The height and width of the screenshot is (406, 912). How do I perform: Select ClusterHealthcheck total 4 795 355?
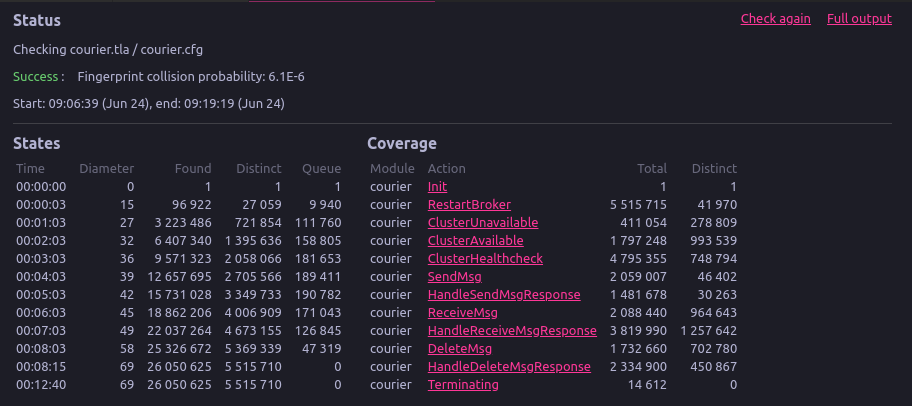point(639,259)
